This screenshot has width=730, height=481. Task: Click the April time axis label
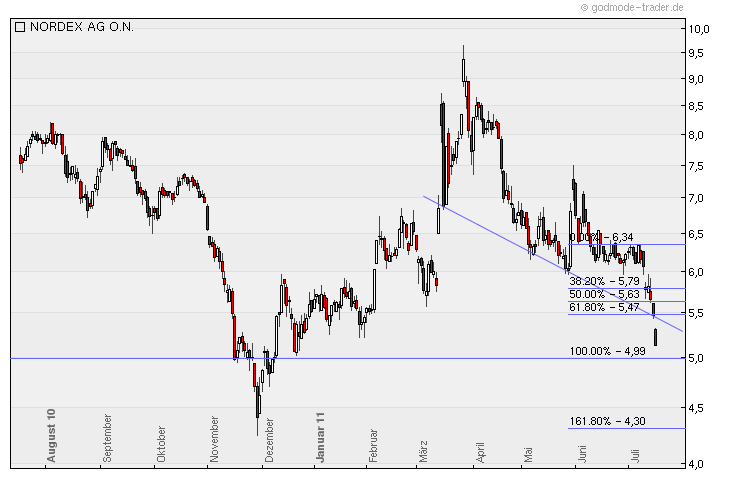(480, 453)
